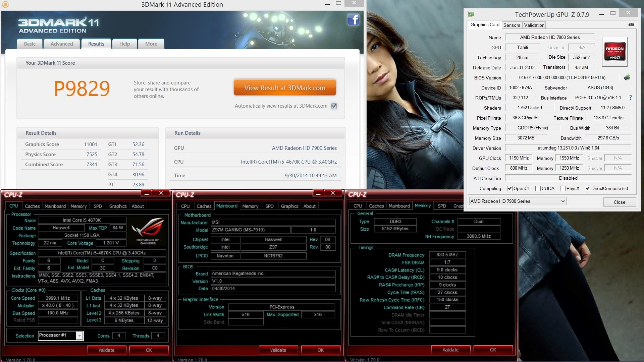Toggle the DirectCompute 5.0 checkbox

tap(588, 188)
